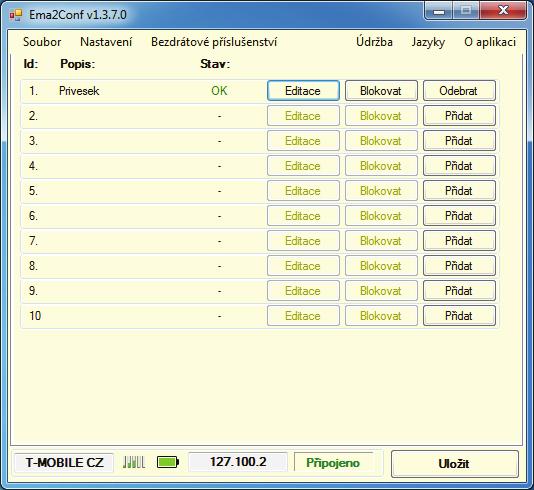Open the O aplikaci menu
Screen dimensions: 534x490
click(490, 42)
